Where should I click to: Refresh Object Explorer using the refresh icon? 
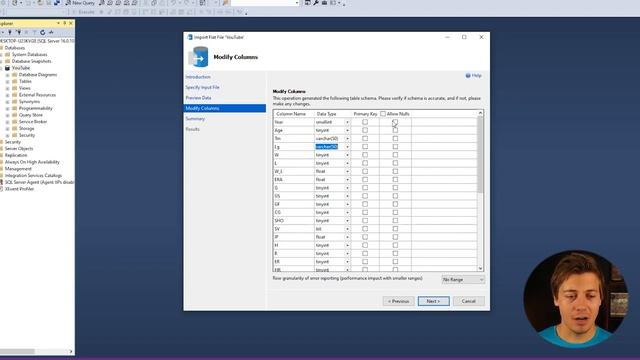click(42, 32)
